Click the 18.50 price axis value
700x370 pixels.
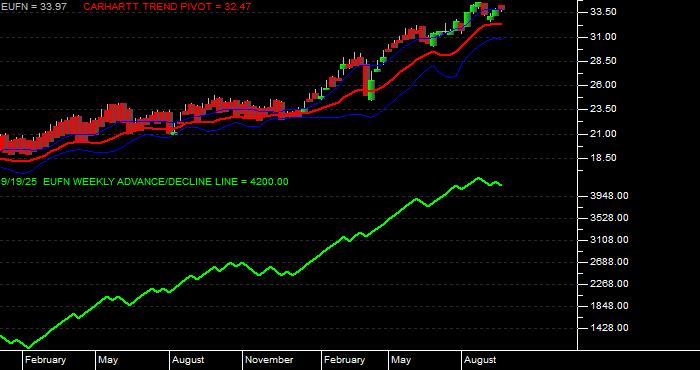tap(604, 158)
